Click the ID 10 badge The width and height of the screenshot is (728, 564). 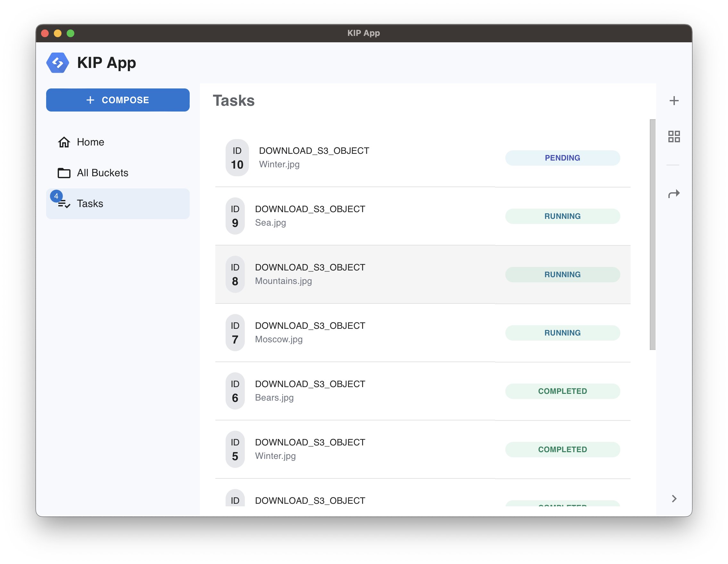237,158
